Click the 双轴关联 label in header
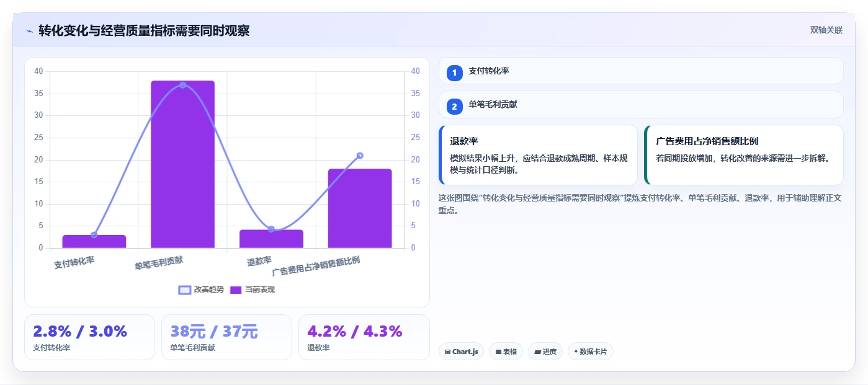 [x=826, y=30]
